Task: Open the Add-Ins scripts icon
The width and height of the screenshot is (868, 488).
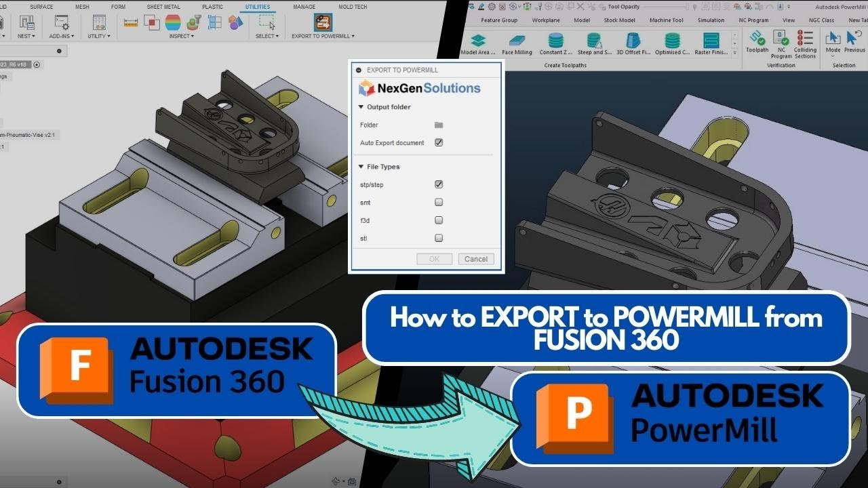Action: pos(62,22)
